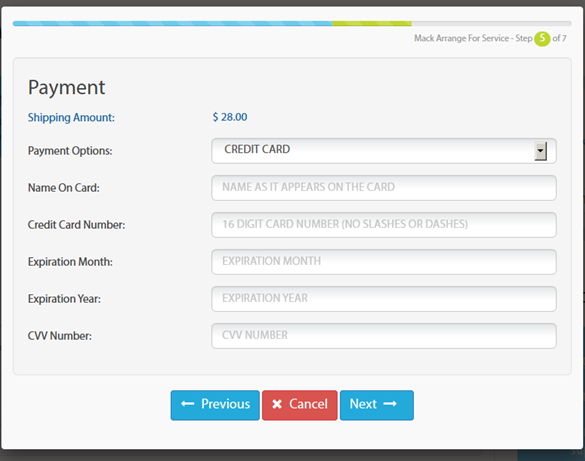Open the Payment Options dropdown arrow
This screenshot has width=585, height=461.
(x=541, y=151)
